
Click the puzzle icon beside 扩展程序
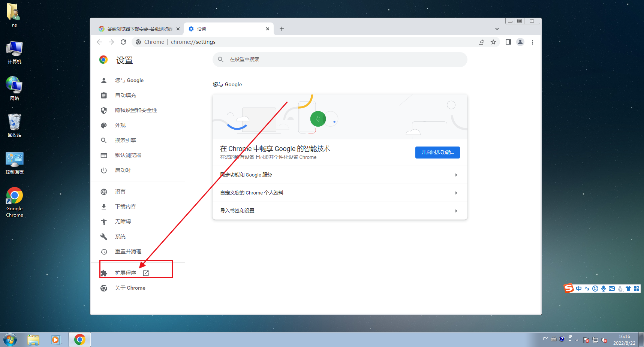click(x=104, y=273)
